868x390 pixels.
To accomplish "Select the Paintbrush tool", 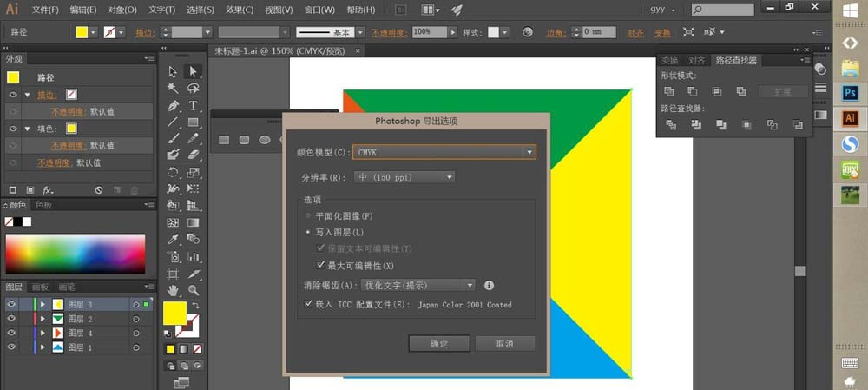I will pos(173,138).
